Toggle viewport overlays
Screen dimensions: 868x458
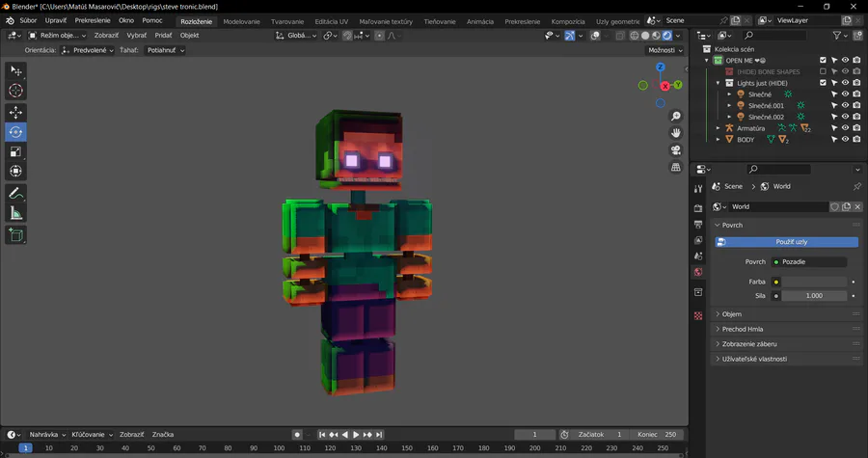coord(595,36)
